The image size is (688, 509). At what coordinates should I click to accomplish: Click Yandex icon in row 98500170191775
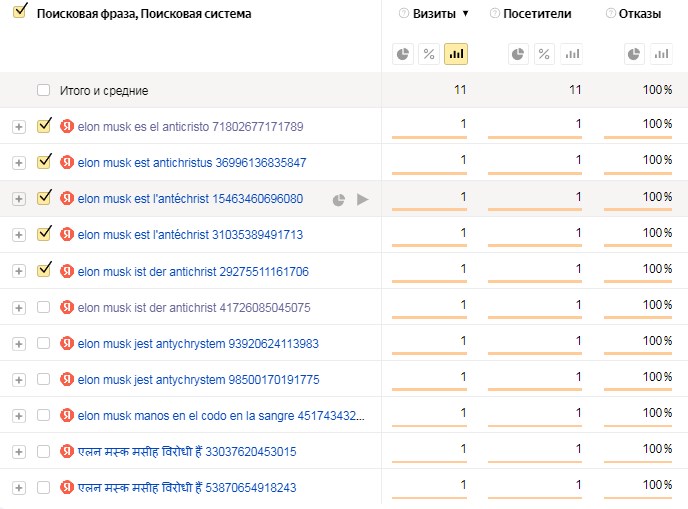[x=67, y=379]
